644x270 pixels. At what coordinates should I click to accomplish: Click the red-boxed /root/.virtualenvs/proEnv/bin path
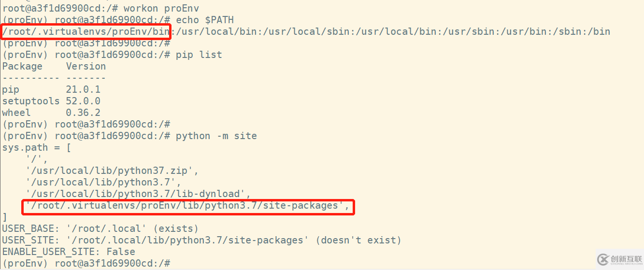86,32
